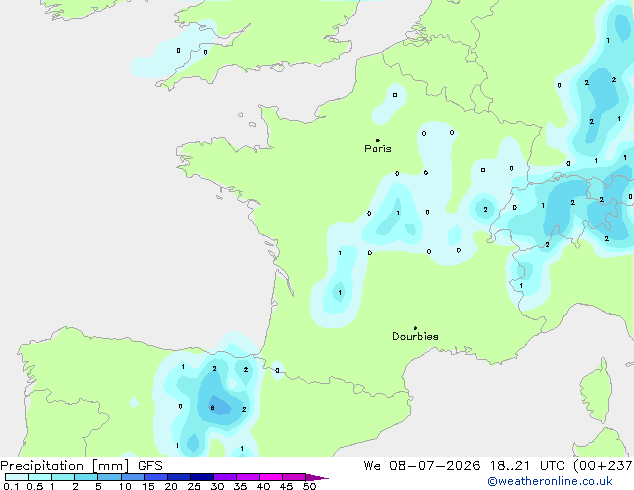Select the 0.5–1 mm legend swatch
This screenshot has width=634, height=490.
point(40,477)
